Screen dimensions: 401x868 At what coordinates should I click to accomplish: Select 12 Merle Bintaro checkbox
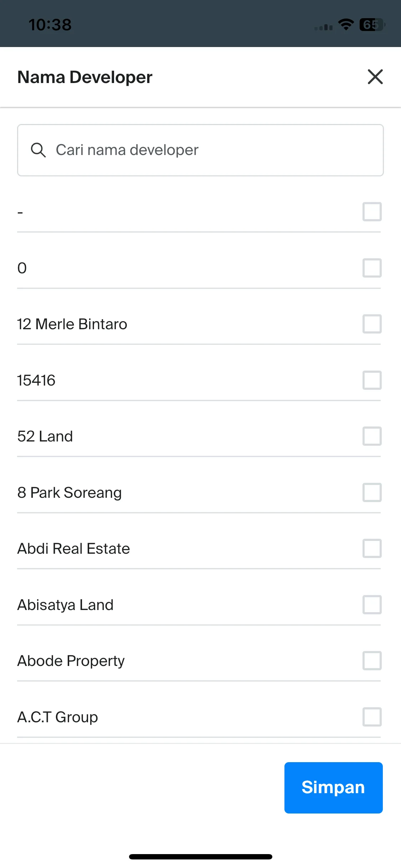tap(372, 324)
